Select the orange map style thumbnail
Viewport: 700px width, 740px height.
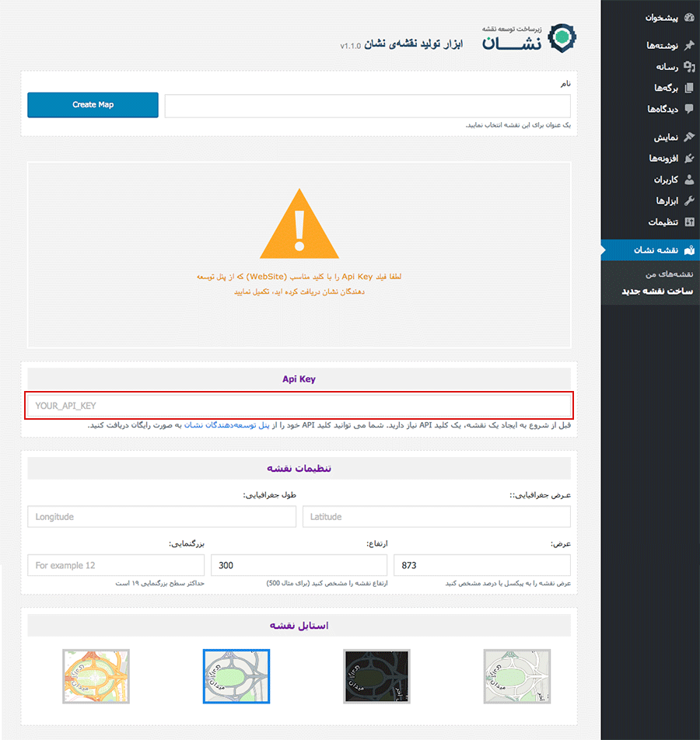pyautogui.click(x=96, y=676)
